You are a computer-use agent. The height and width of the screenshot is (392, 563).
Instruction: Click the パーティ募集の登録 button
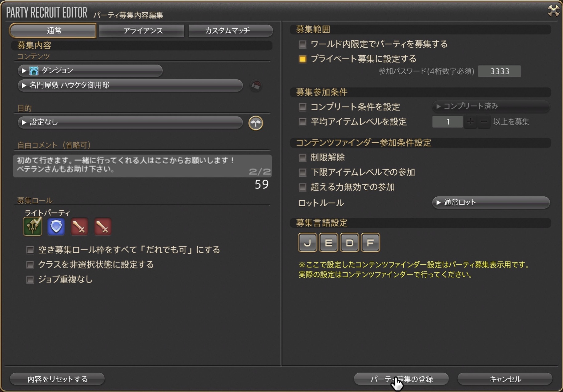[401, 379]
